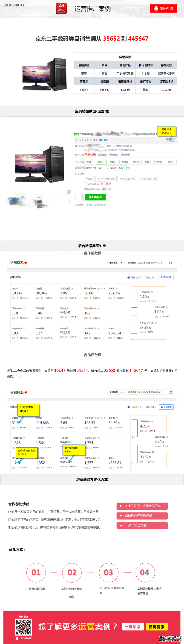The image size is (184, 644).
Task: Decrease quantity with the minus stepper
Action: [x=83, y=199]
